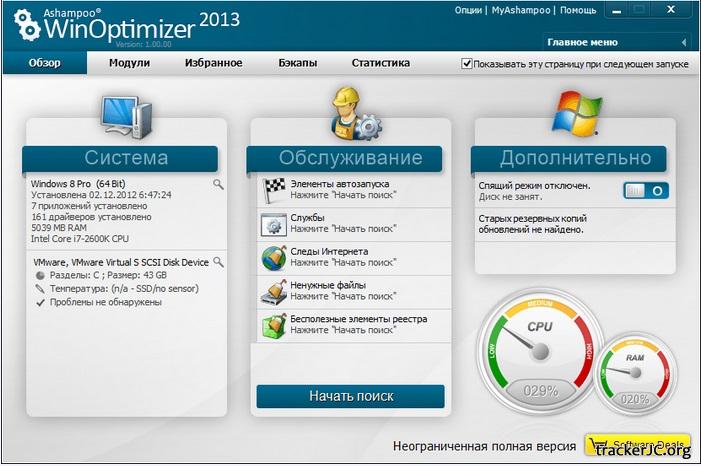Viewport: 701px width, 466px height.
Task: Click the disk partition circle icon near Разделы
Action: (x=40, y=275)
